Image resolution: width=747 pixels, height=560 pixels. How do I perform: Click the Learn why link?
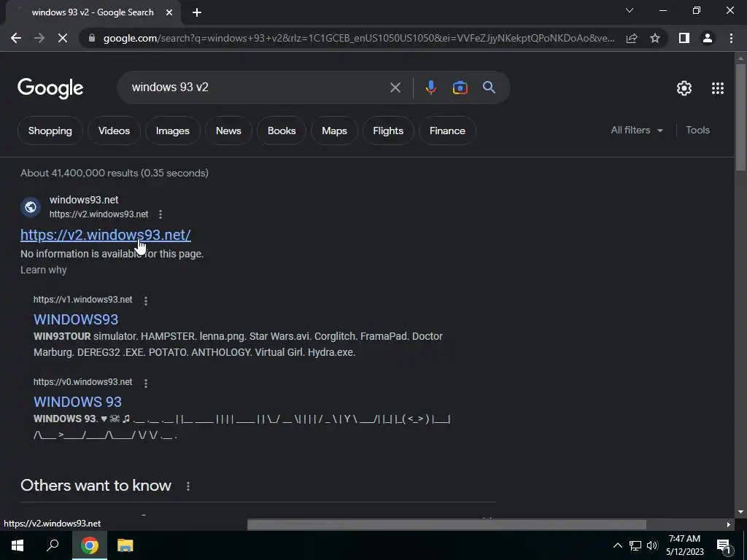pos(43,270)
